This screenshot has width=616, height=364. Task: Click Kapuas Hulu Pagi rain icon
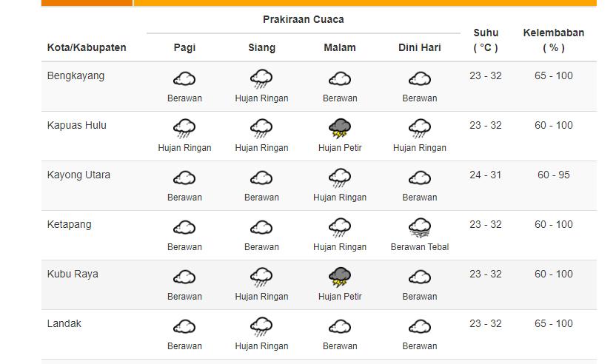point(184,128)
